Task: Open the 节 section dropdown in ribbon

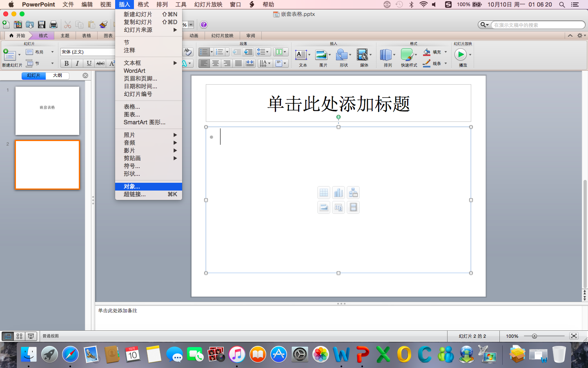Action: coord(40,63)
